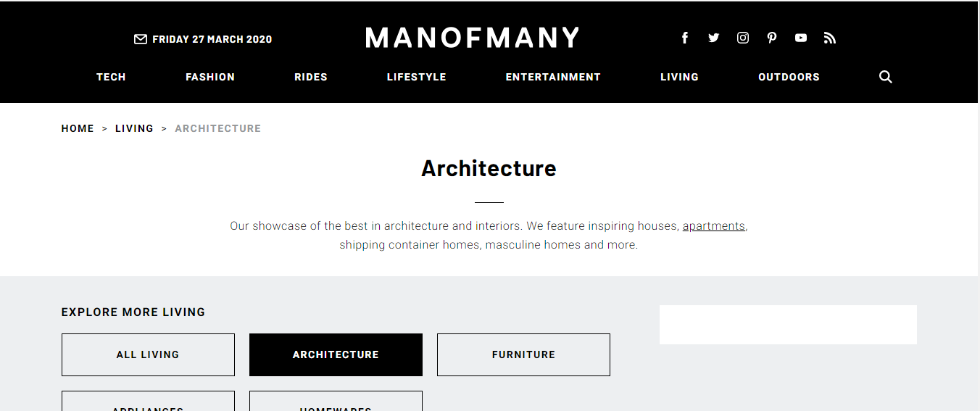Open the Facebook social icon
Screen dimensions: 980x411
tap(685, 38)
